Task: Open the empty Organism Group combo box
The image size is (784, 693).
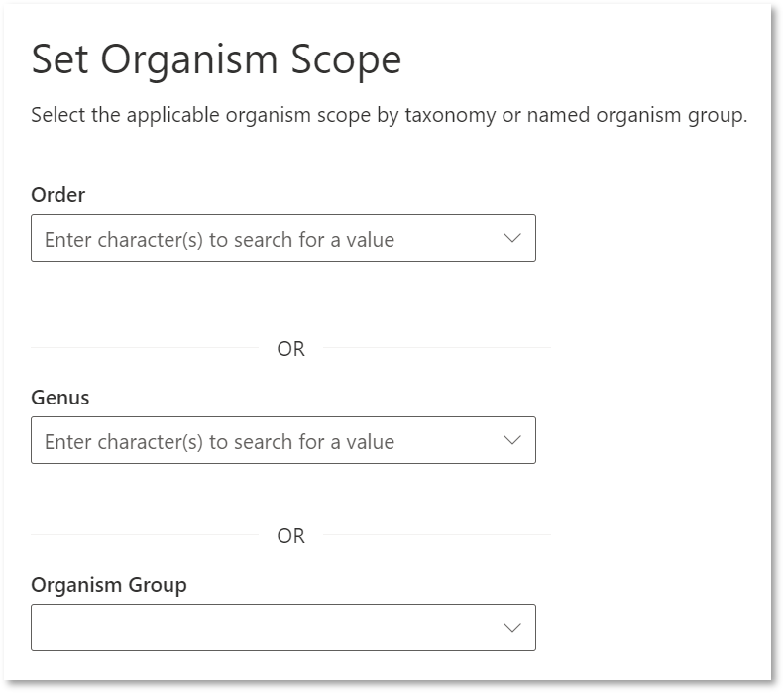Action: 283,628
